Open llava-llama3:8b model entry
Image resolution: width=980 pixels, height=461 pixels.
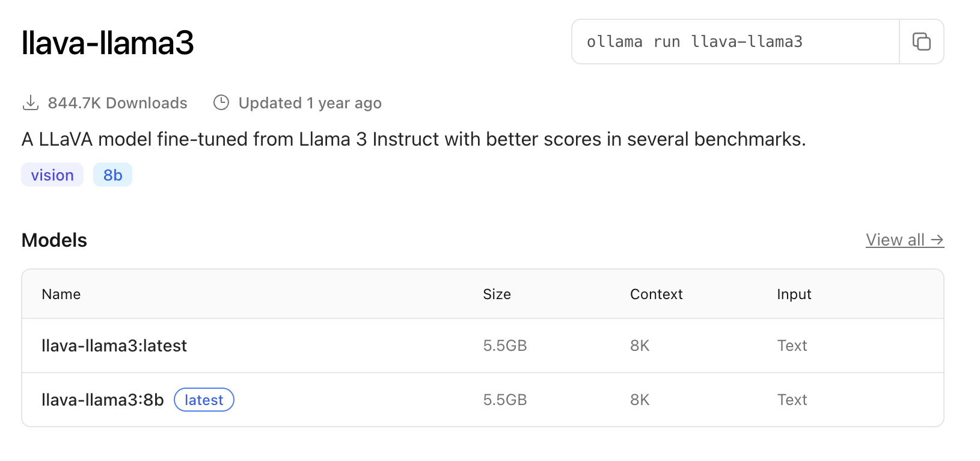tap(483, 400)
